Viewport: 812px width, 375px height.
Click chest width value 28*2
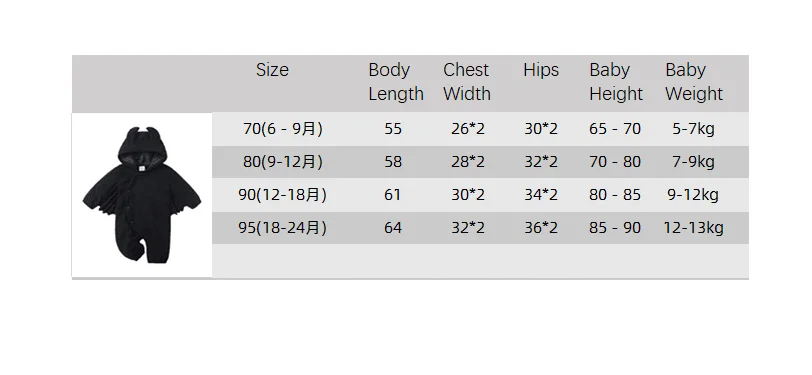click(x=468, y=162)
